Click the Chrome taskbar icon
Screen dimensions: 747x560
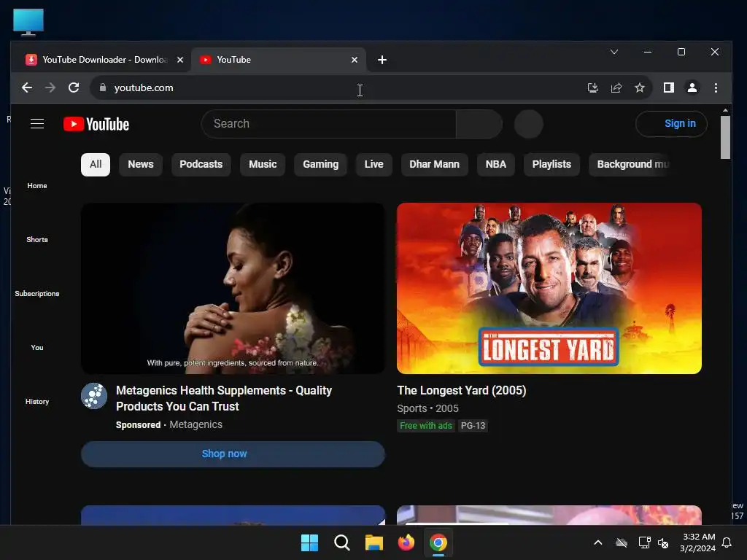tap(438, 542)
